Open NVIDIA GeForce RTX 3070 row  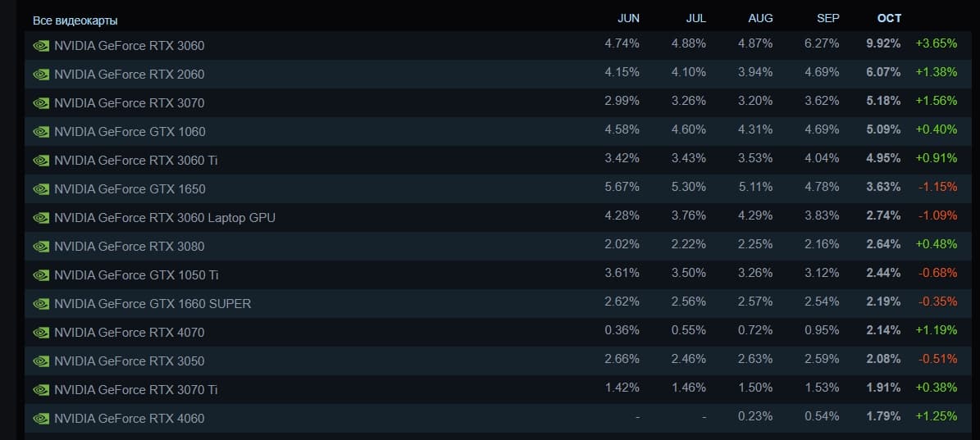click(129, 103)
